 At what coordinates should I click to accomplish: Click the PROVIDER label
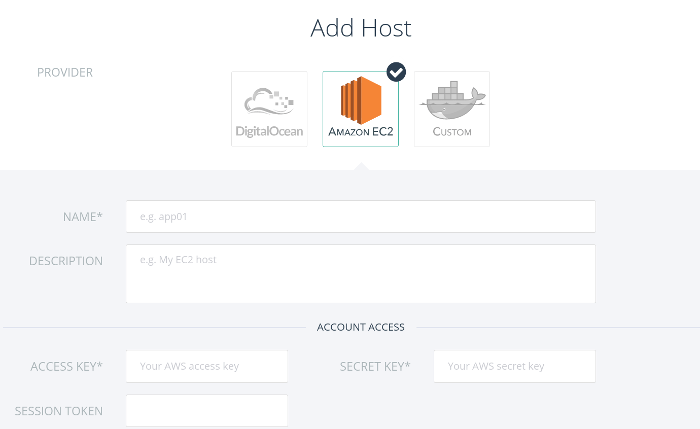pos(65,72)
